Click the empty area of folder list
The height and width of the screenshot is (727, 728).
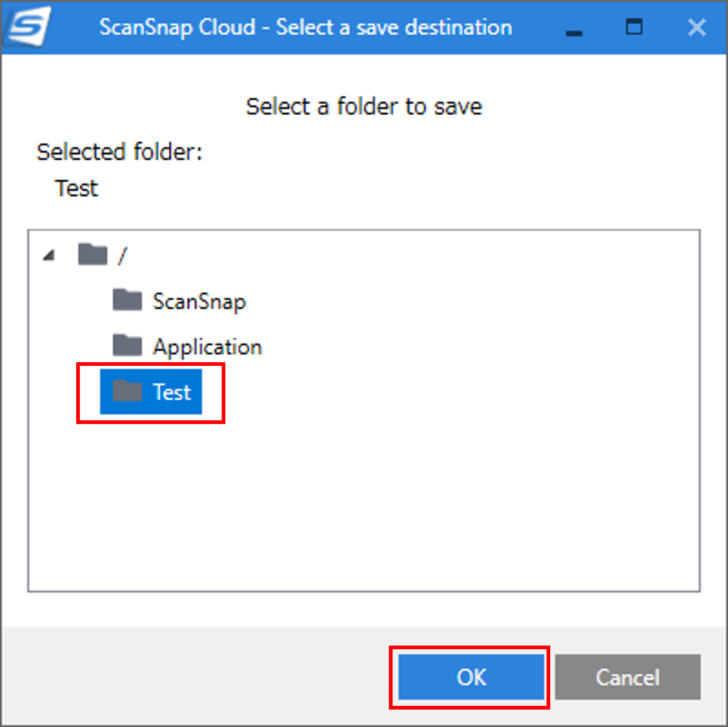click(364, 502)
